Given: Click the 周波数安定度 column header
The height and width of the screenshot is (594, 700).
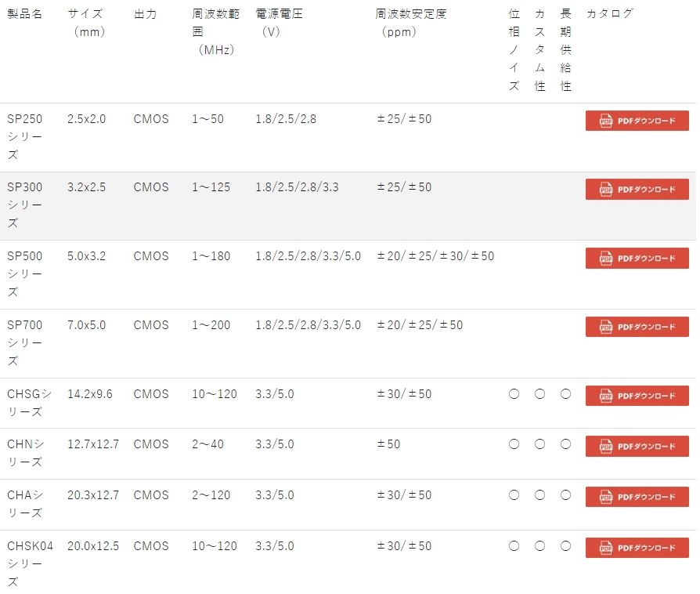Looking at the screenshot, I should [411, 14].
